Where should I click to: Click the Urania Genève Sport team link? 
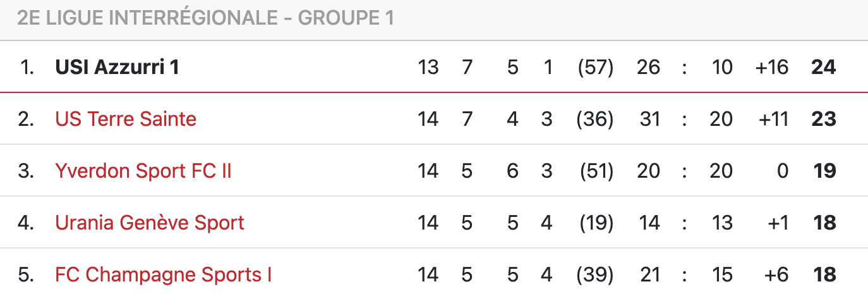[150, 223]
